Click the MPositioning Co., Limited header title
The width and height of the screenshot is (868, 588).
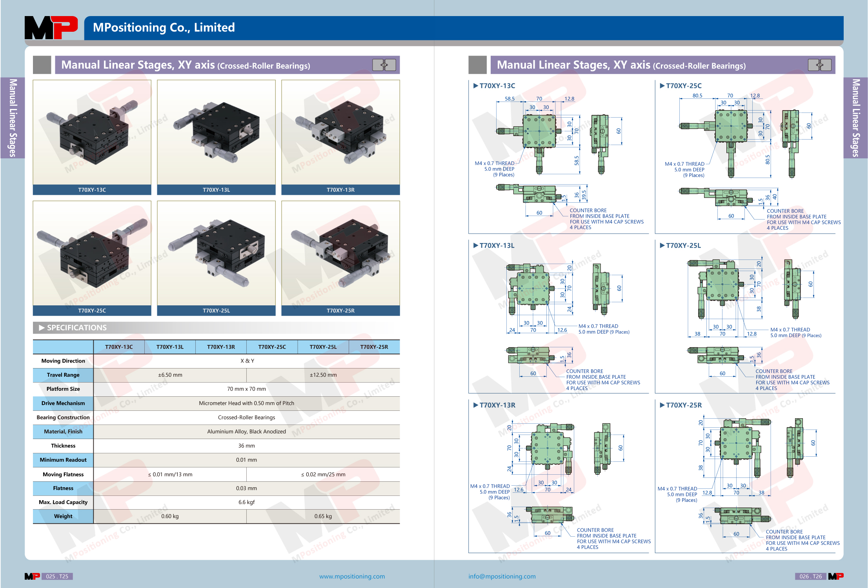pos(164,27)
